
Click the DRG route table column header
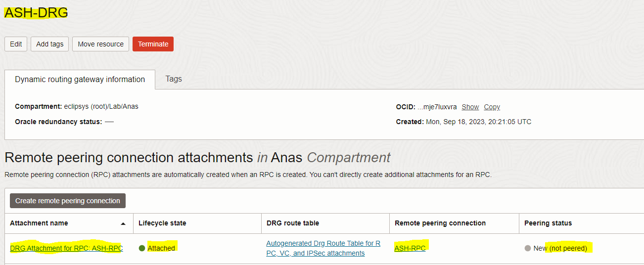(x=292, y=223)
